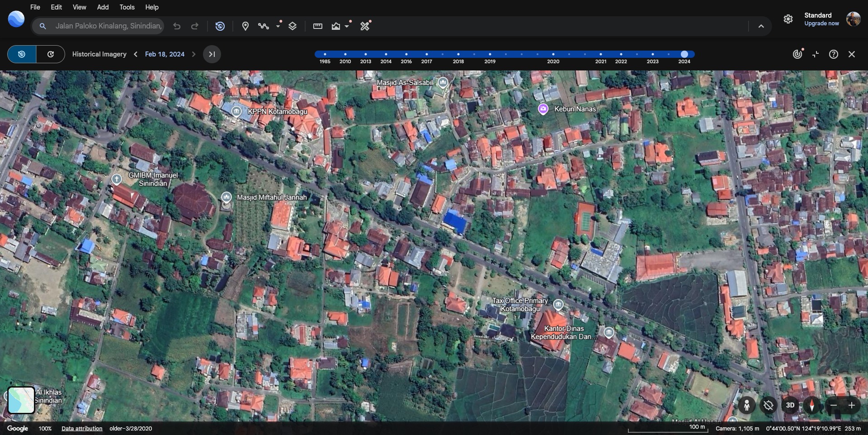Click the Feb 18, 2024 date label
Image resolution: width=868 pixels, height=435 pixels.
tap(165, 54)
